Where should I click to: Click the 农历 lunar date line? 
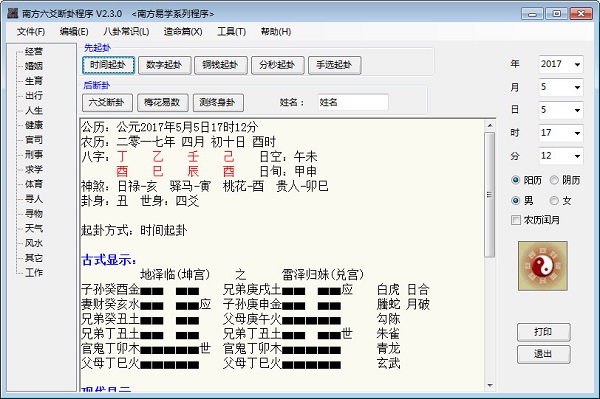point(178,142)
